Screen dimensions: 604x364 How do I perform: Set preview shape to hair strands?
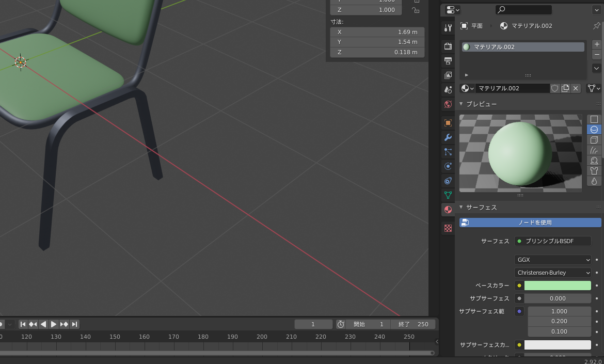(x=594, y=150)
